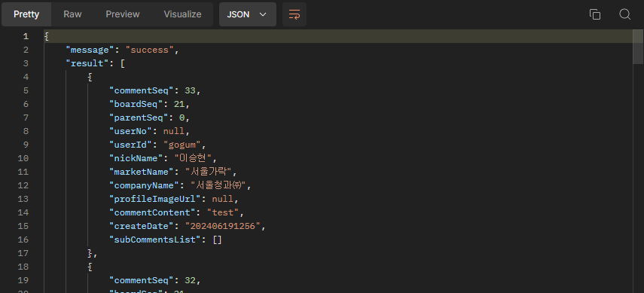
Task: Click the "message" key
Action: point(90,50)
